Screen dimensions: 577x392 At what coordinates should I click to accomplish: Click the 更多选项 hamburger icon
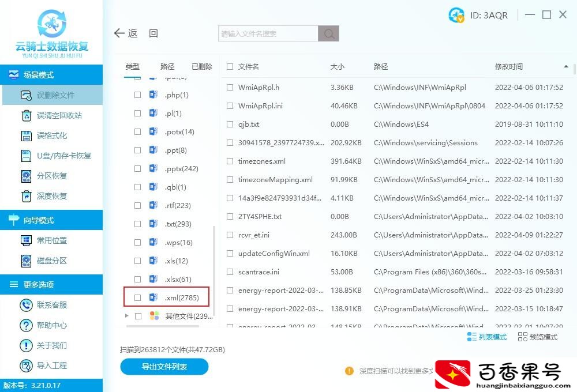tap(14, 284)
